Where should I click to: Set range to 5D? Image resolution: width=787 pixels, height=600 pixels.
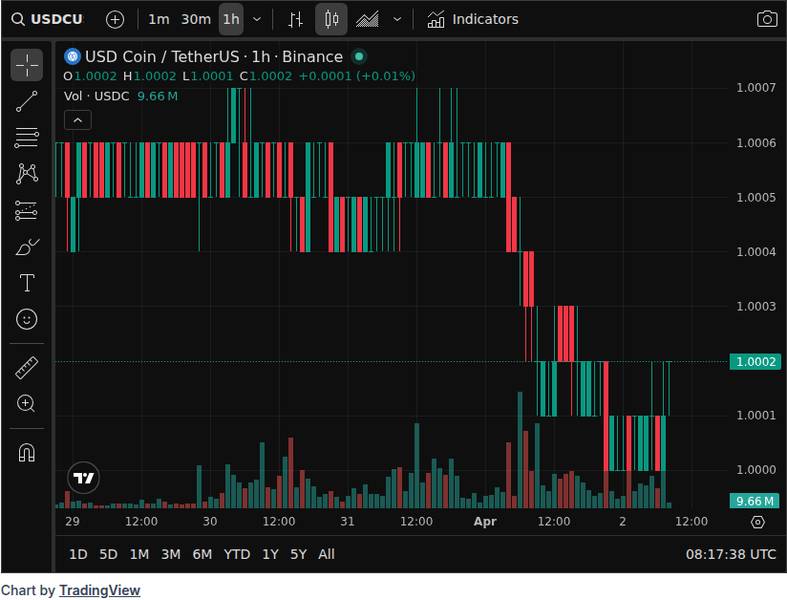click(x=108, y=554)
